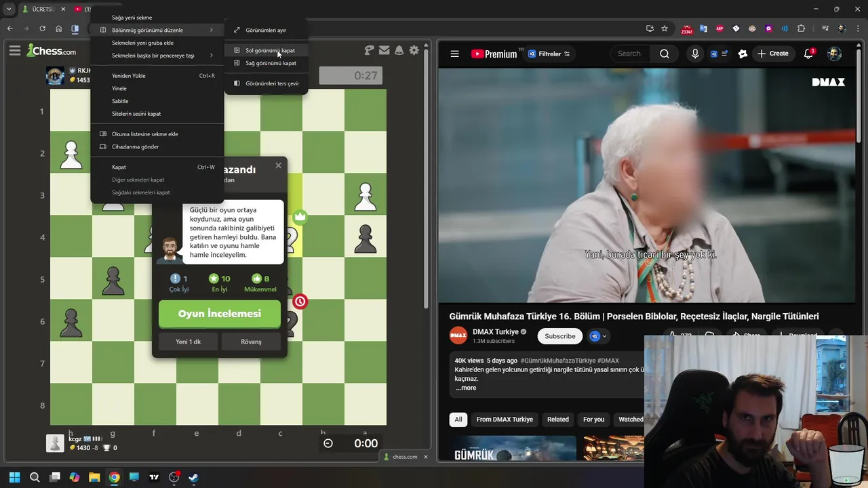Open Chess.com settings gear

414,50
